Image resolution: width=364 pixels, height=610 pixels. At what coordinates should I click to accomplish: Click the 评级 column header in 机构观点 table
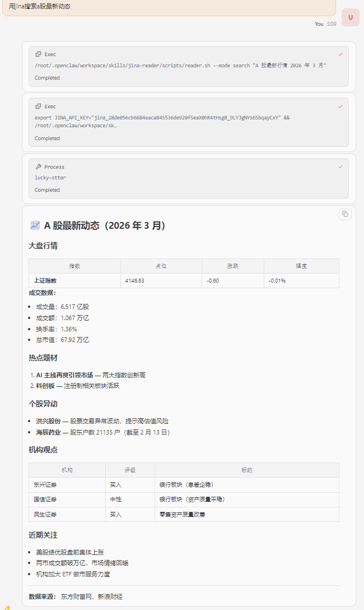coord(130,470)
